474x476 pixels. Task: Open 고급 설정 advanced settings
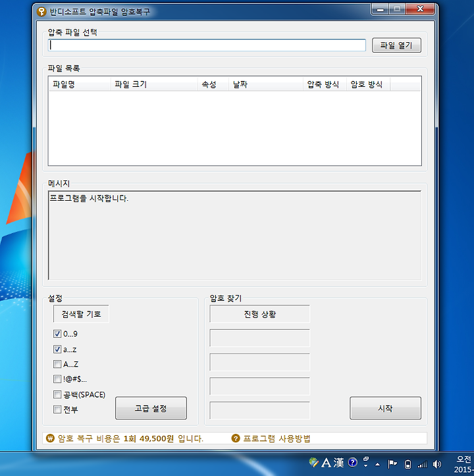[151, 408]
